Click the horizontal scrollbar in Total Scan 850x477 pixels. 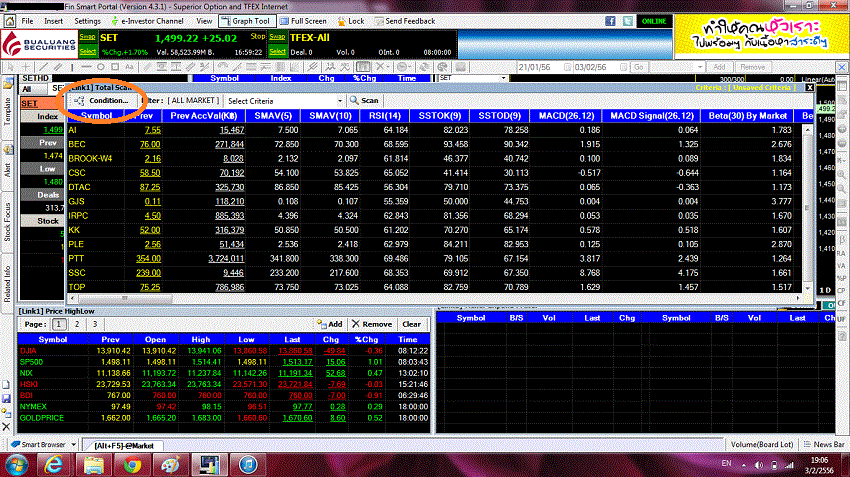tap(125, 298)
